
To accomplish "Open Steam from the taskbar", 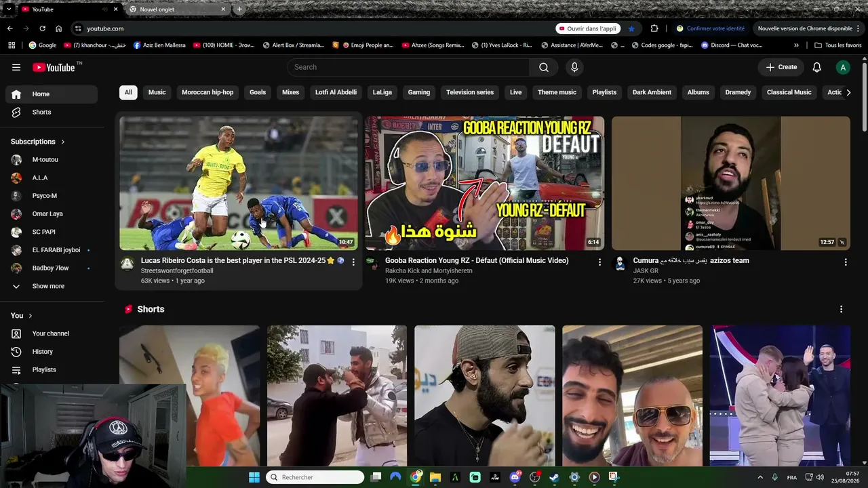I will pos(554,477).
